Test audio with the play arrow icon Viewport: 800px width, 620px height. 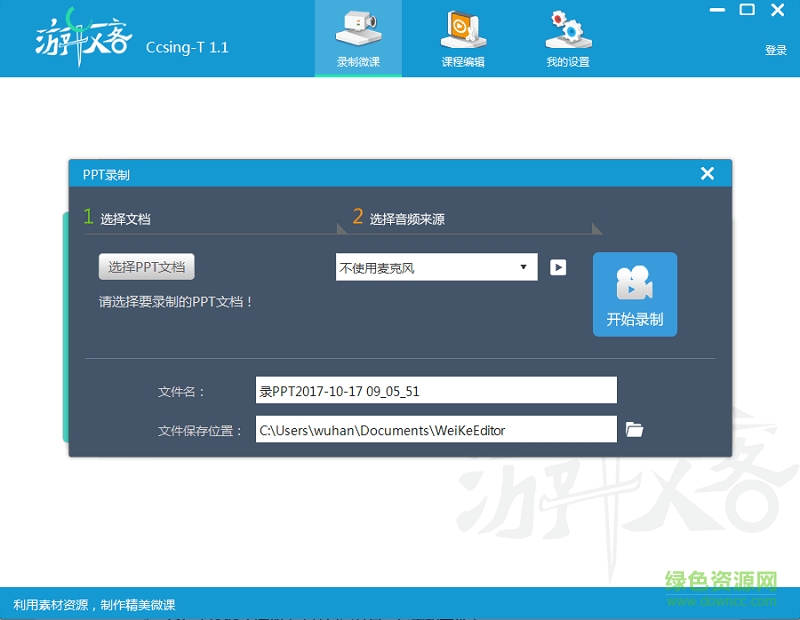[x=557, y=267]
